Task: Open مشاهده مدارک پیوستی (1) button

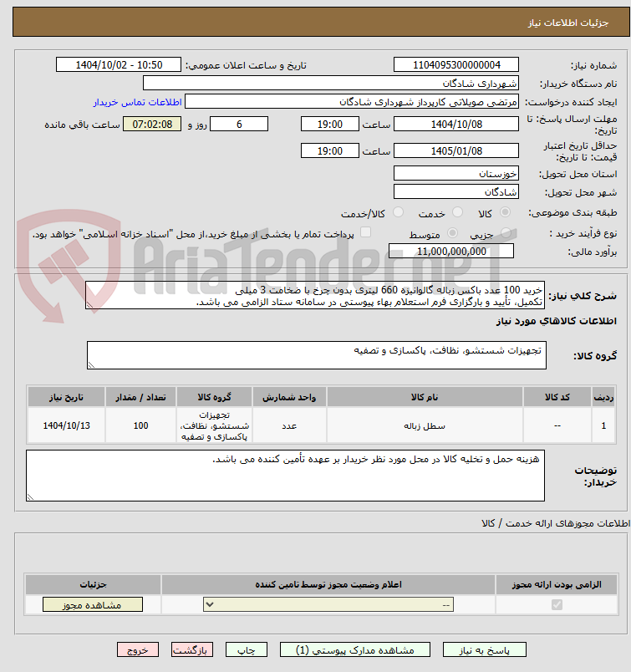Action: tap(355, 650)
